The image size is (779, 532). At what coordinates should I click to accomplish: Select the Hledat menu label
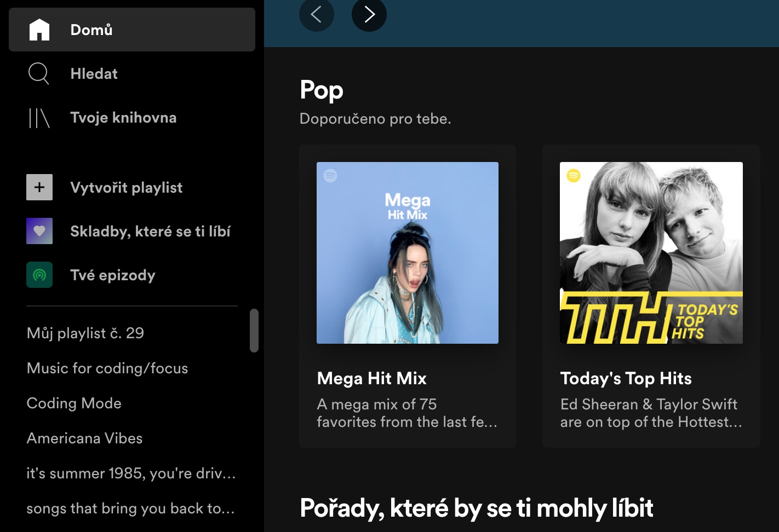(x=94, y=74)
